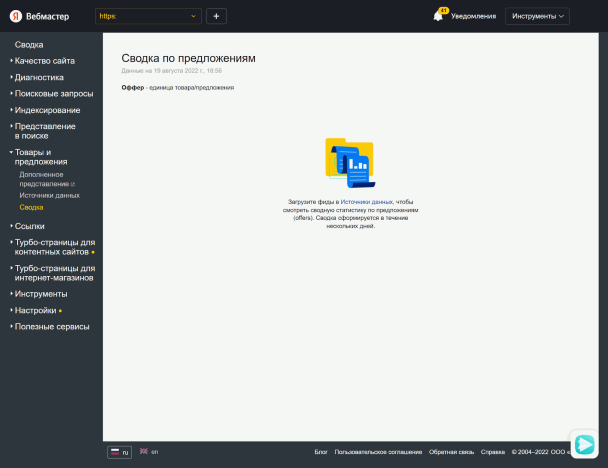The image size is (608, 468).
Task: Expand the Индексирование sidebar section
Action: tap(47, 110)
